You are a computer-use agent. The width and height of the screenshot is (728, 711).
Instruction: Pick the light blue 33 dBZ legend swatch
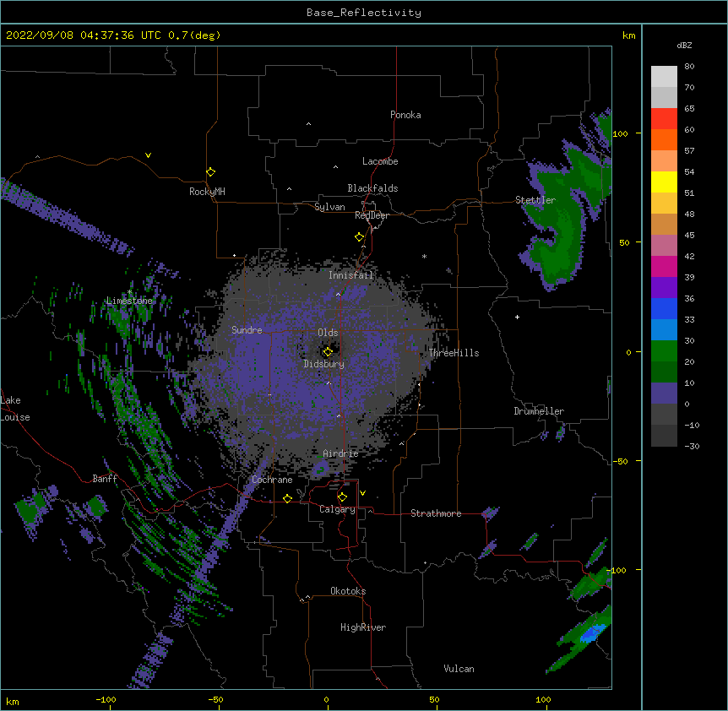(x=664, y=329)
